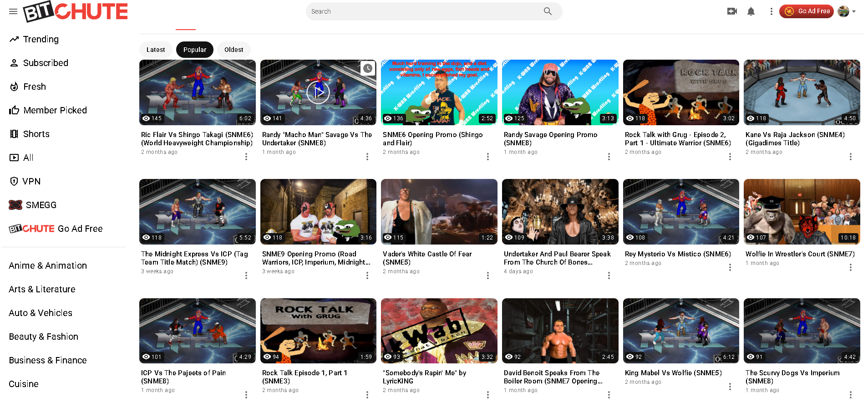
Task: Open the Wolfie In Wrestler's Court thumbnail
Action: (802, 212)
